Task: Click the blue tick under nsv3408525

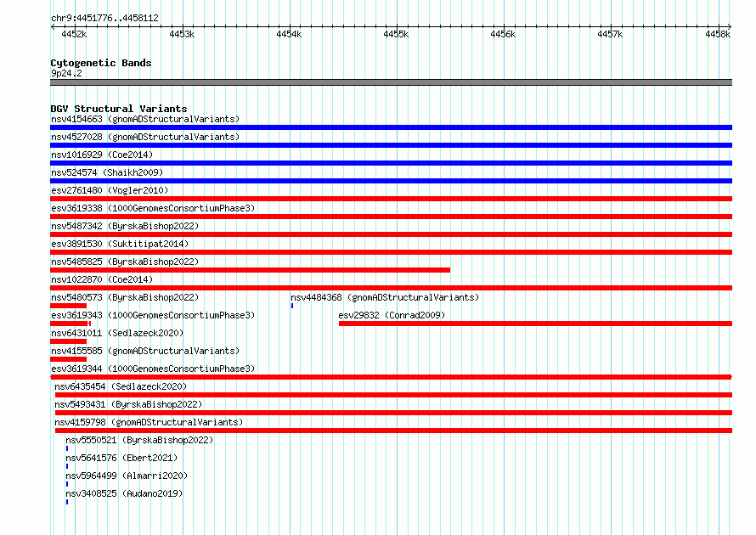Action: coord(67,502)
